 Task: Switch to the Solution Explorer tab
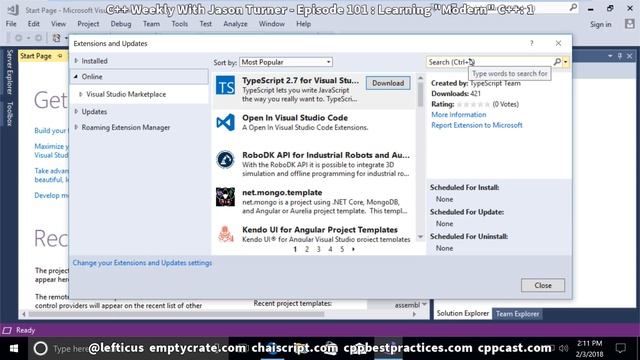[x=462, y=313]
